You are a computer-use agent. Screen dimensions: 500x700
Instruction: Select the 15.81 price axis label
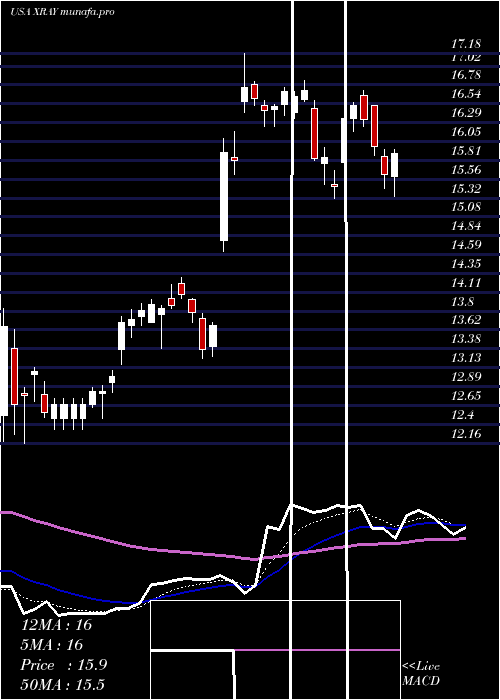pyautogui.click(x=466, y=150)
